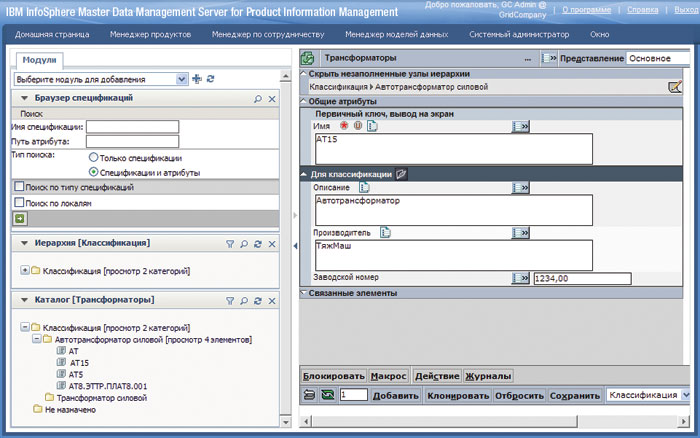Click the Блокировать button

tap(333, 376)
